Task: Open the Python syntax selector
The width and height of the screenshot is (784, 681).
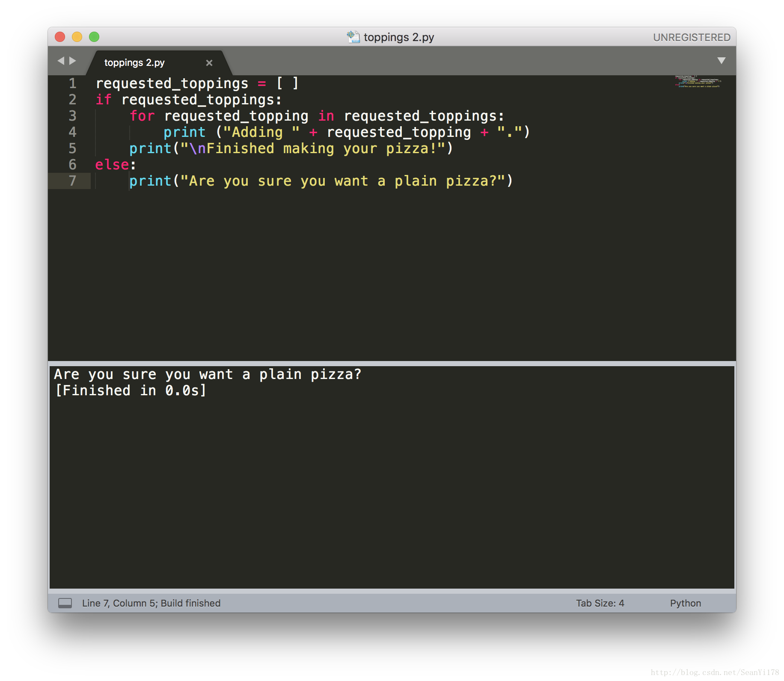Action: pyautogui.click(x=685, y=603)
